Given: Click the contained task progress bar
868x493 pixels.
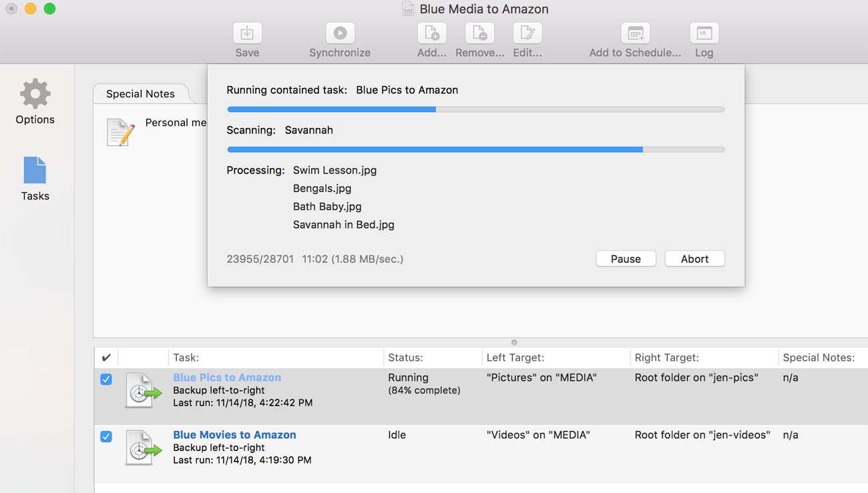Looking at the screenshot, I should 475,109.
